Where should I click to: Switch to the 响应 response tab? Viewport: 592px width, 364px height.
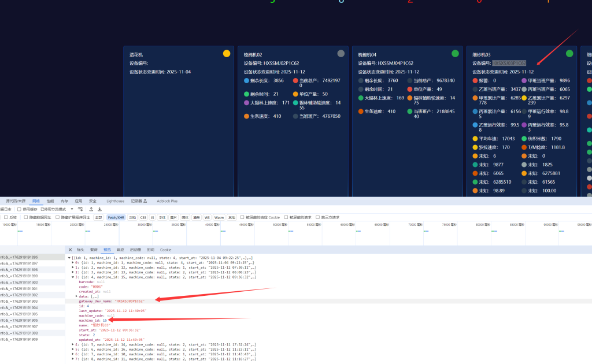point(119,250)
